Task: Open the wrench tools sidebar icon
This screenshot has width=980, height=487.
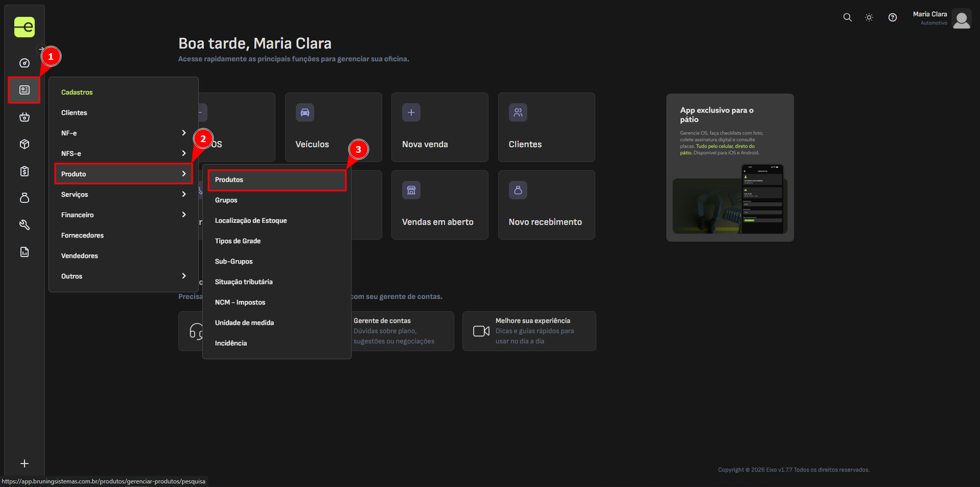Action: (24, 225)
